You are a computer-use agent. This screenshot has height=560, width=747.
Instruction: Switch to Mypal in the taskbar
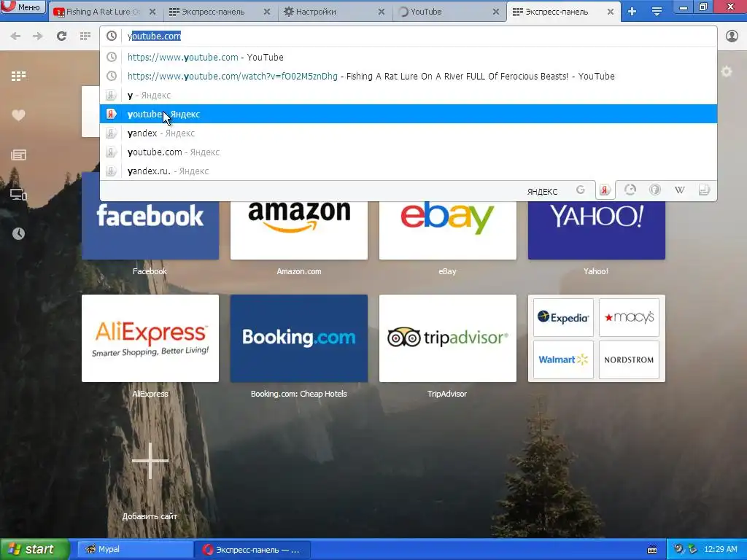[x=135, y=550]
